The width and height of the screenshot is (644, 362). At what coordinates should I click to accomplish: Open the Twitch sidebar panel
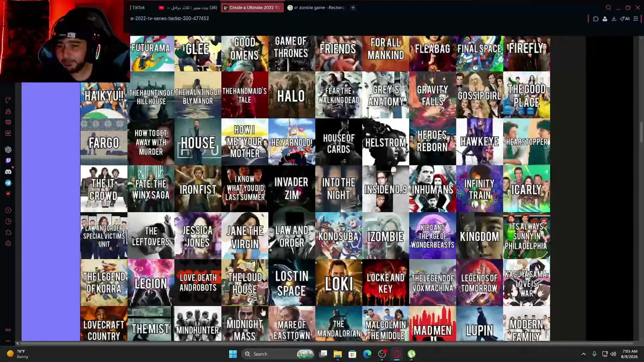click(x=8, y=161)
